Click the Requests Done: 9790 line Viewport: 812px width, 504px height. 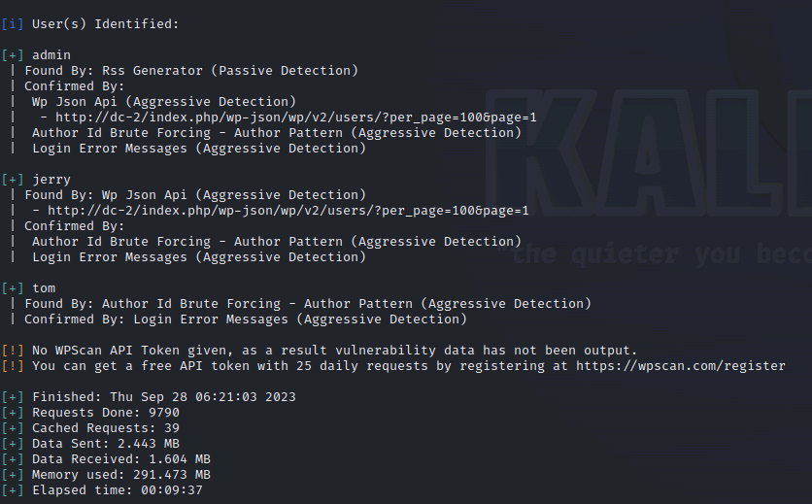coord(105,412)
